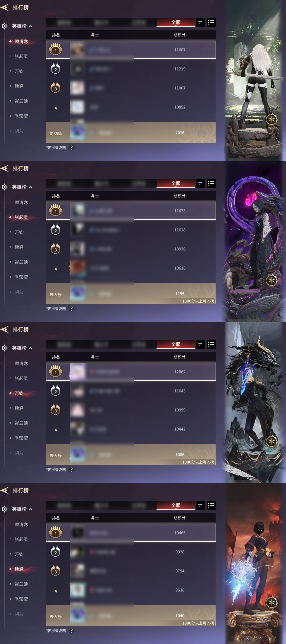286x644 pixels.
Task: Click the gold flower emblem beside the purple dragon statue
Action: tap(271, 281)
